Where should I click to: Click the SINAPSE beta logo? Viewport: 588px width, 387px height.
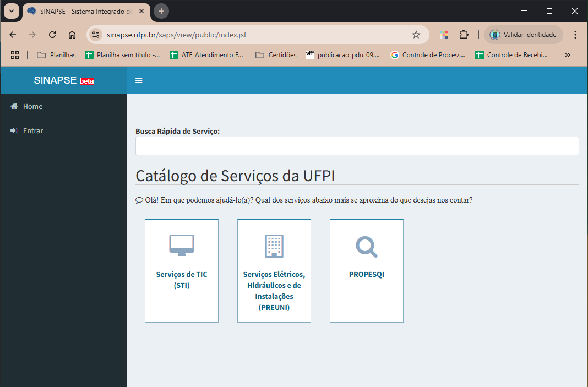(x=64, y=80)
